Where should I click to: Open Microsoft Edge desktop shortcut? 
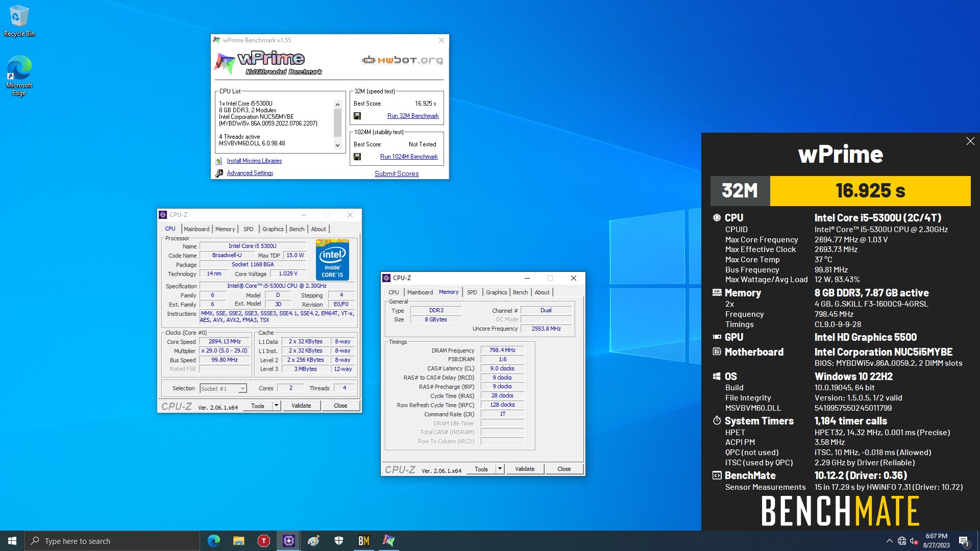pyautogui.click(x=19, y=76)
